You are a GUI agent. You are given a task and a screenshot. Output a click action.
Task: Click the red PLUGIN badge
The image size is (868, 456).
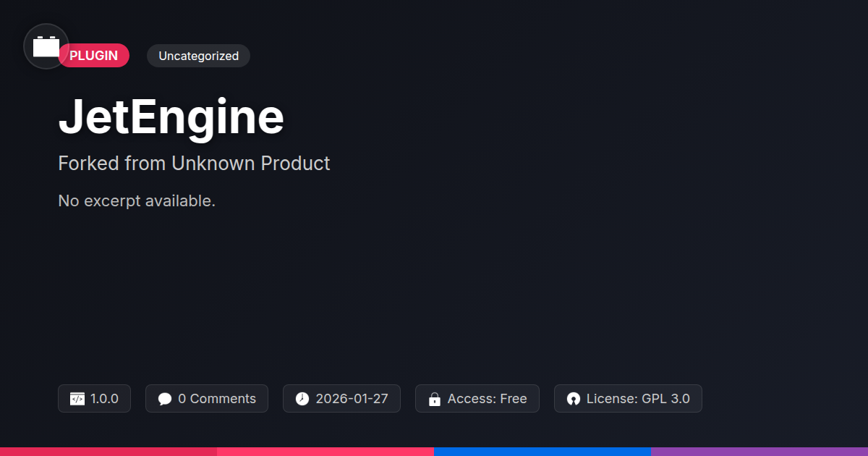[x=94, y=56]
